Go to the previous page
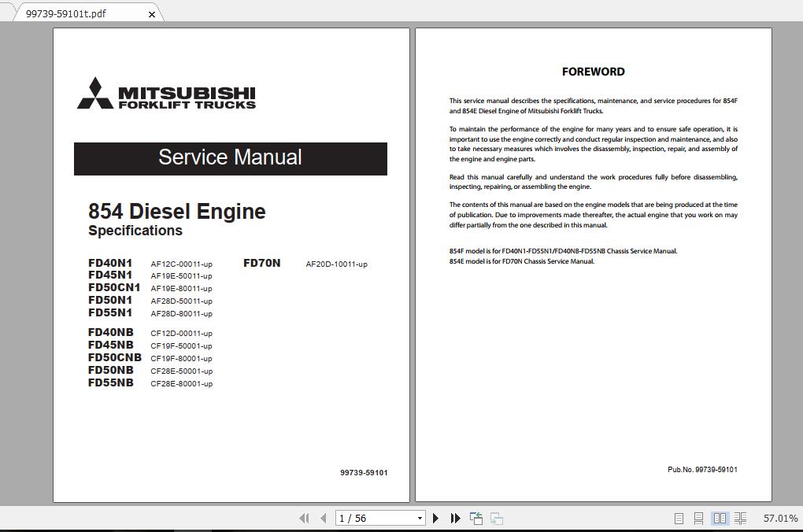Image resolution: width=803 pixels, height=532 pixels. point(324,519)
